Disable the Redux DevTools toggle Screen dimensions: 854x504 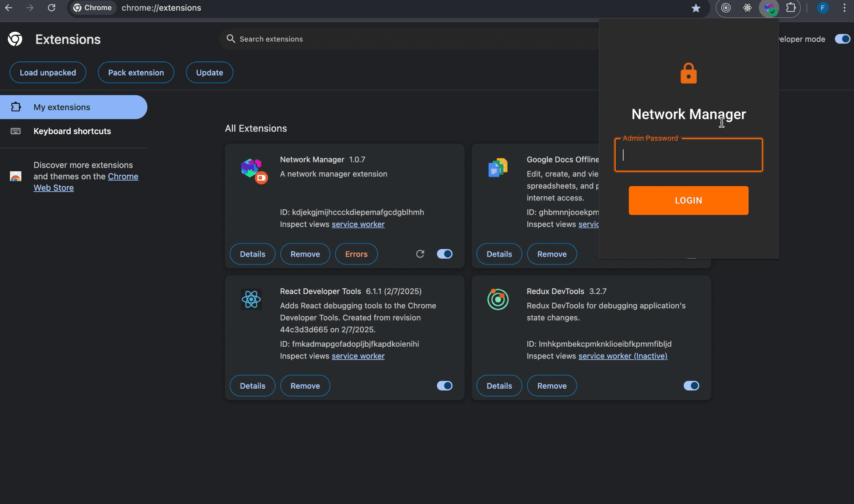tap(691, 386)
